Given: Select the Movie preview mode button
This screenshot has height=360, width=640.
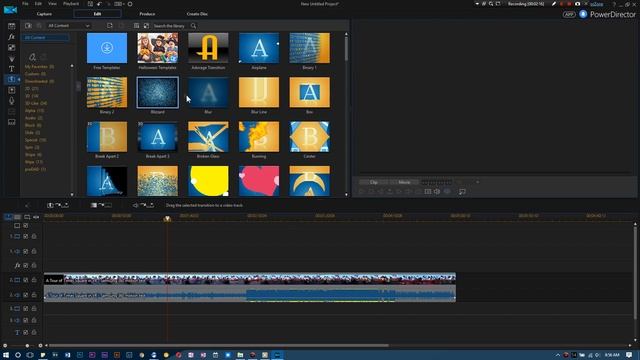Looking at the screenshot, I should coord(404,182).
